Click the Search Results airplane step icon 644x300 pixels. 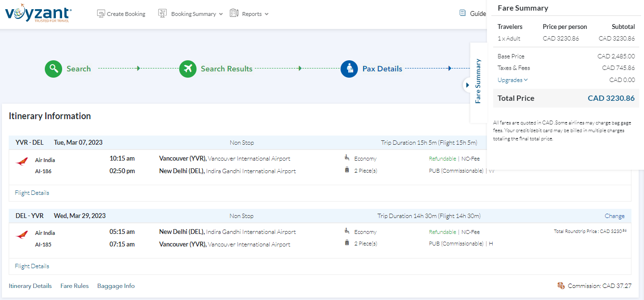188,69
